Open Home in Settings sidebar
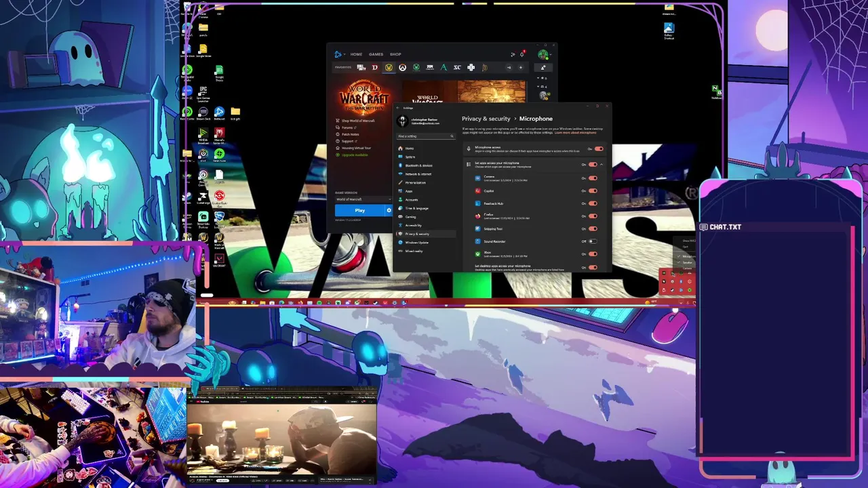This screenshot has width=868, height=488. pyautogui.click(x=426, y=148)
